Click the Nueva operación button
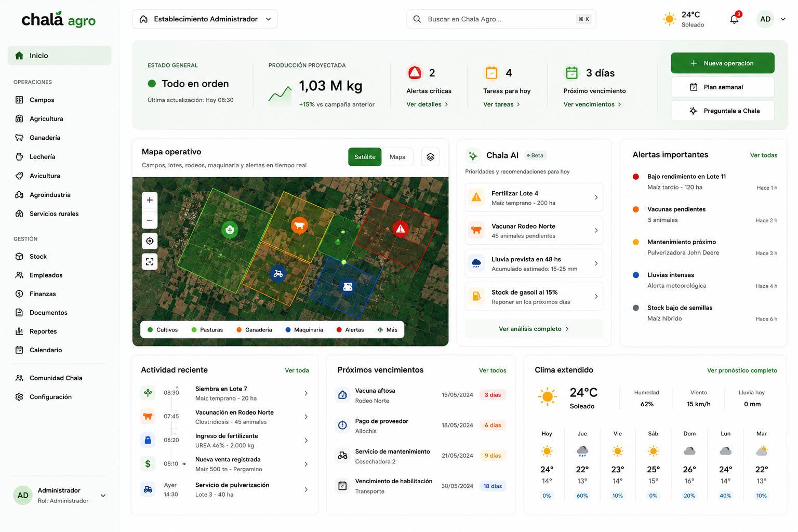Screen dimensions: 798x532 [x=722, y=63]
